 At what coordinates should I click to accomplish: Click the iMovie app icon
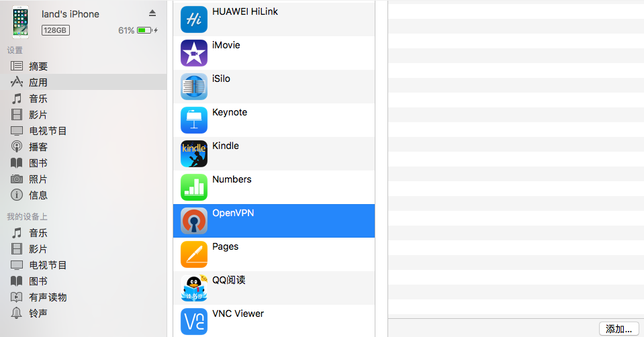(x=194, y=53)
